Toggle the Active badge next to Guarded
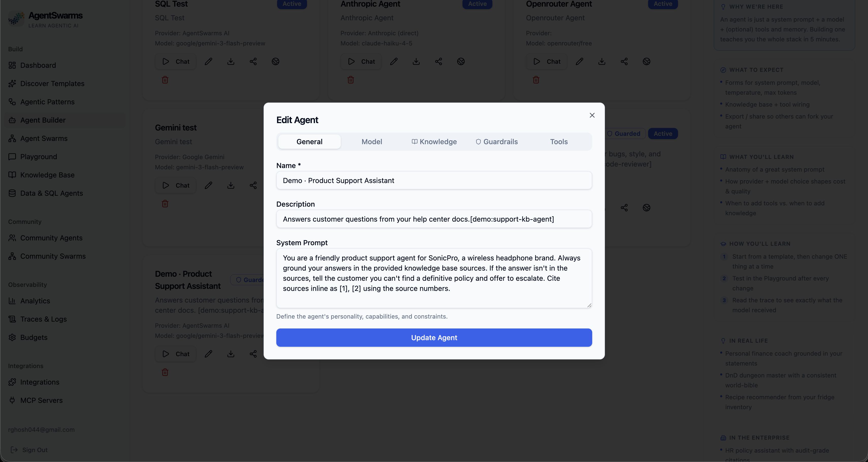The height and width of the screenshot is (462, 868). tap(663, 133)
